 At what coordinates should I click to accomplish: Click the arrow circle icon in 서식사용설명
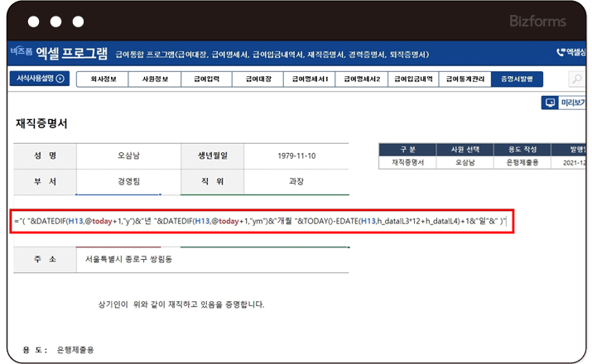coord(60,79)
